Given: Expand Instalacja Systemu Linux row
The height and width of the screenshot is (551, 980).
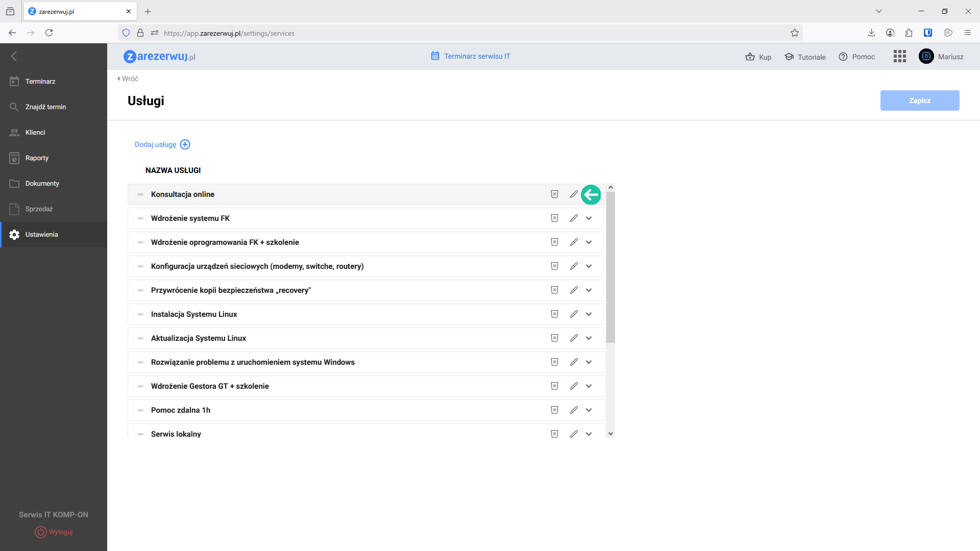Looking at the screenshot, I should [589, 314].
